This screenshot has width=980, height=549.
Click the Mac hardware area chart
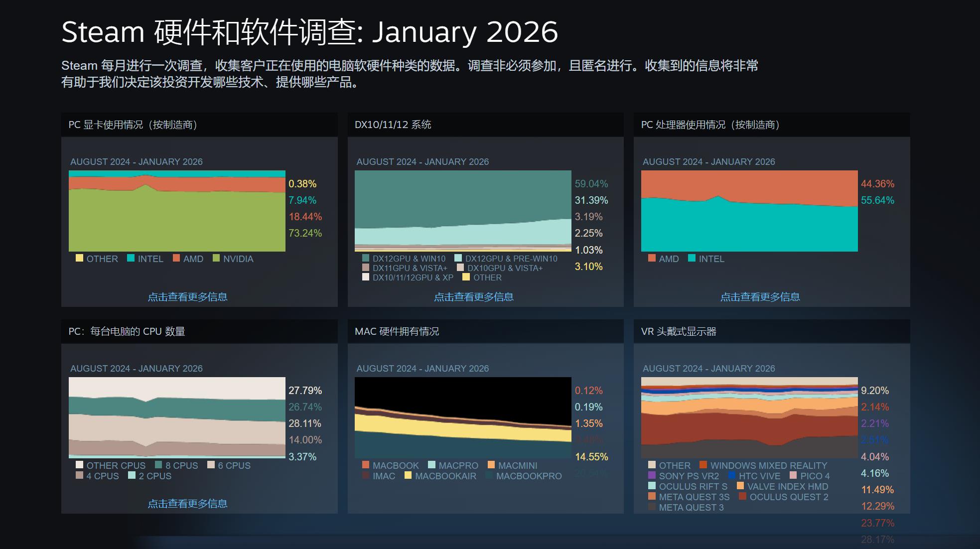pyautogui.click(x=463, y=417)
